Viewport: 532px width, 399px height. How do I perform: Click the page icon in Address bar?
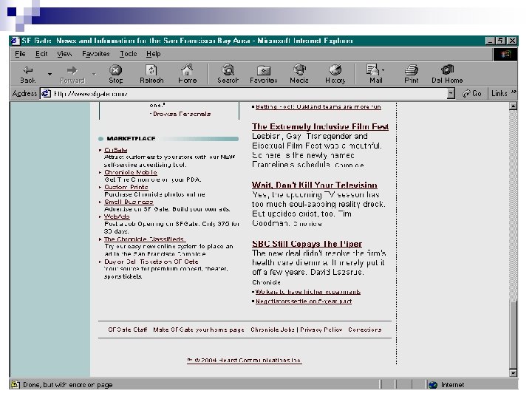[46, 93]
